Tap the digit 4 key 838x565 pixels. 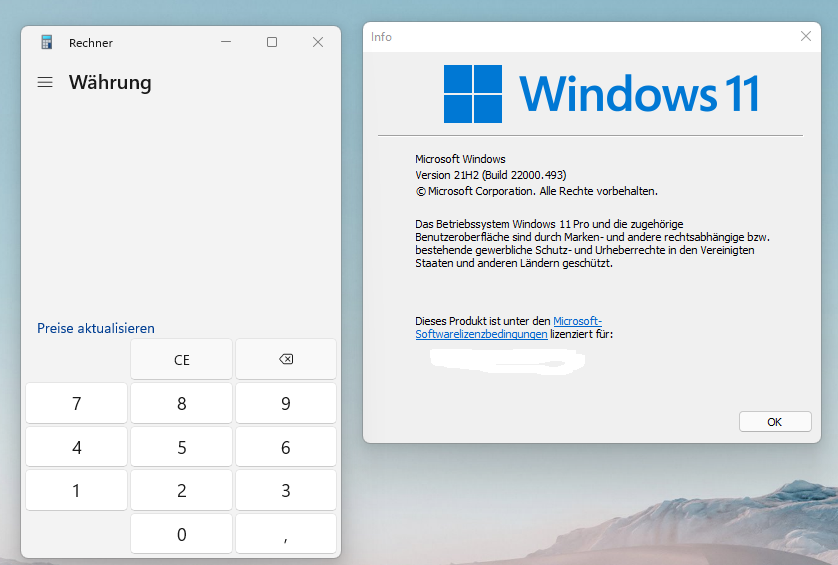coord(76,447)
